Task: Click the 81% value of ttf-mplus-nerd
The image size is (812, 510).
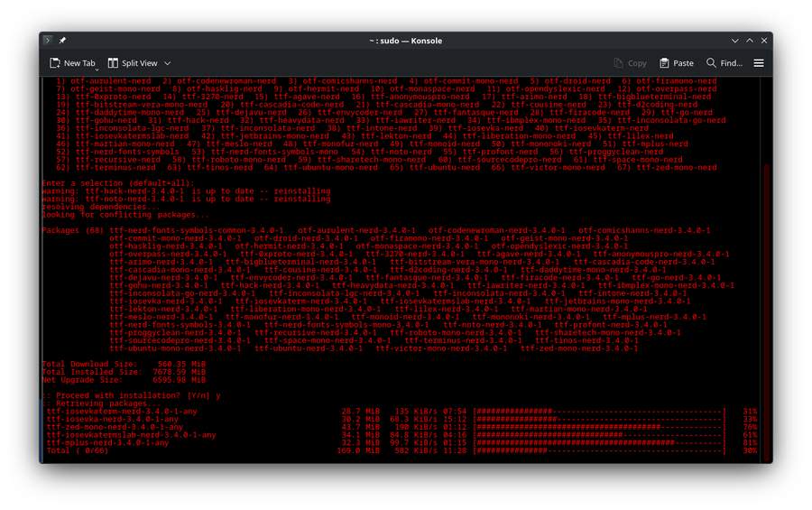Action: coord(750,443)
